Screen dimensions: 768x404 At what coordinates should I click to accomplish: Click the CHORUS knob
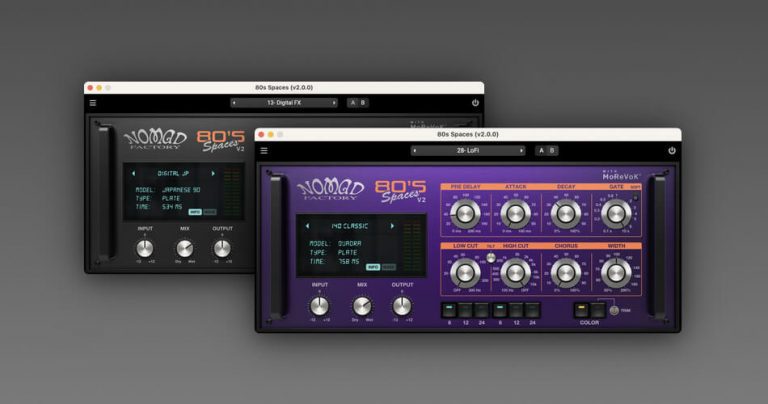566,273
